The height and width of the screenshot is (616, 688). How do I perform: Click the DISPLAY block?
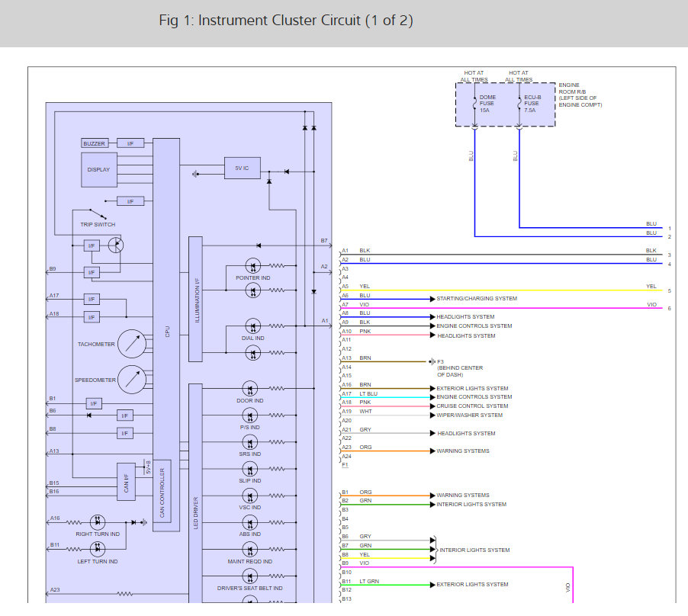pos(99,170)
